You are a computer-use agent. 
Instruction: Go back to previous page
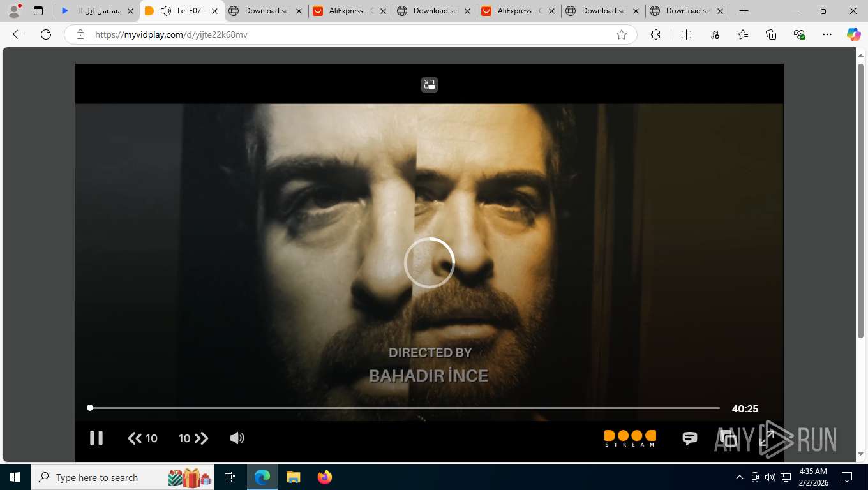click(18, 34)
